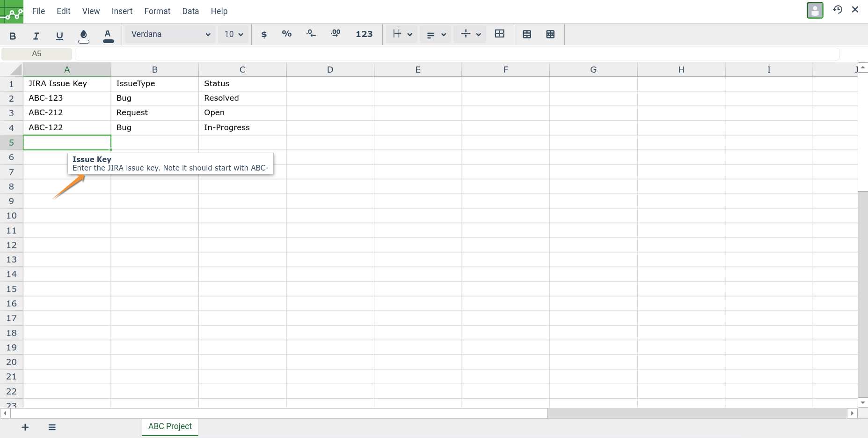
Task: Select the 'Resolved' status cell
Action: (242, 98)
